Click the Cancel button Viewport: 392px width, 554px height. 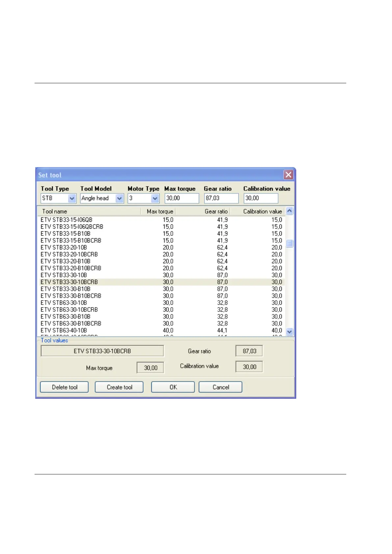[x=221, y=387]
